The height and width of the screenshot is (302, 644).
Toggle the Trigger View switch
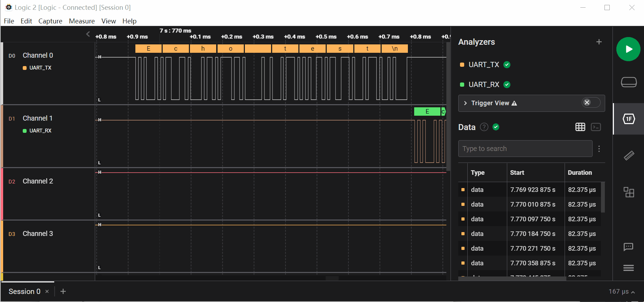[x=591, y=102]
